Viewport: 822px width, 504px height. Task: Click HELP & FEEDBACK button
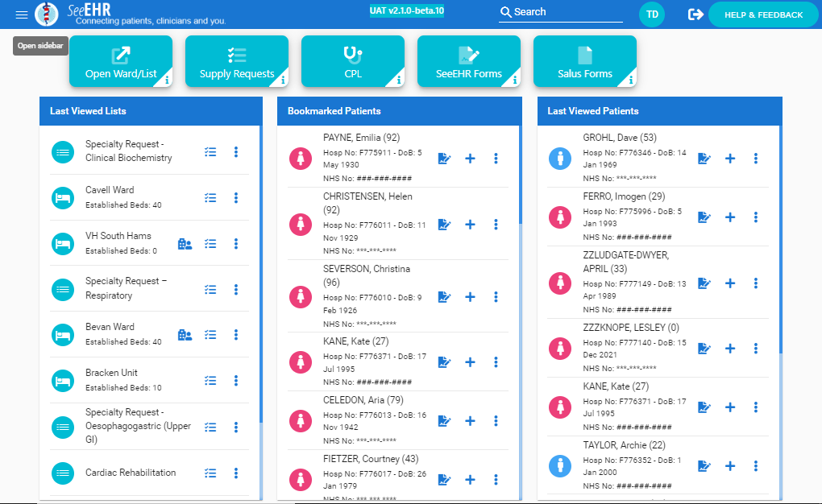point(763,14)
